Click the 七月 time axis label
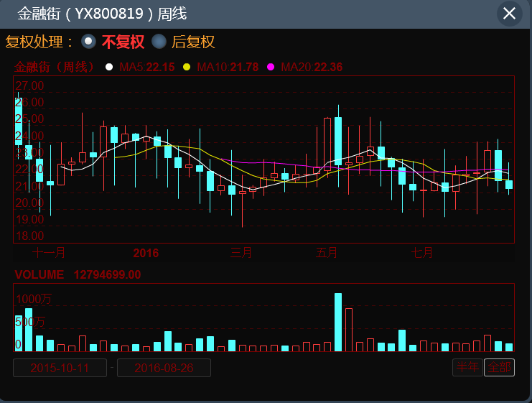Image resolution: width=532 pixels, height=403 pixels. coord(422,253)
